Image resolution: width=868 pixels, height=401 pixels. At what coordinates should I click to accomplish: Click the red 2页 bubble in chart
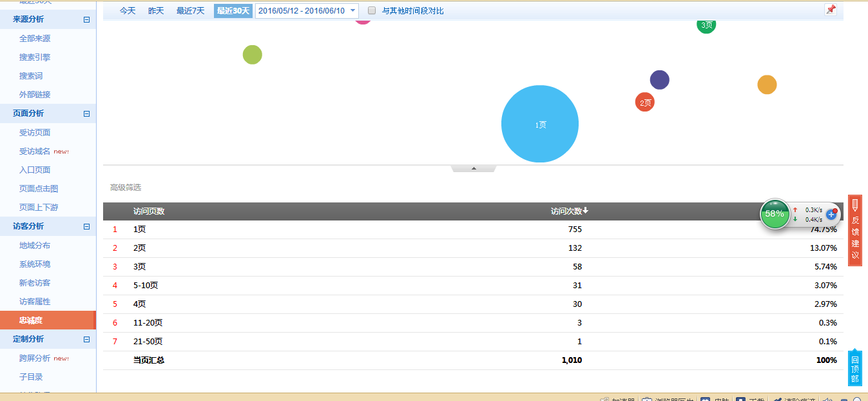coord(644,102)
